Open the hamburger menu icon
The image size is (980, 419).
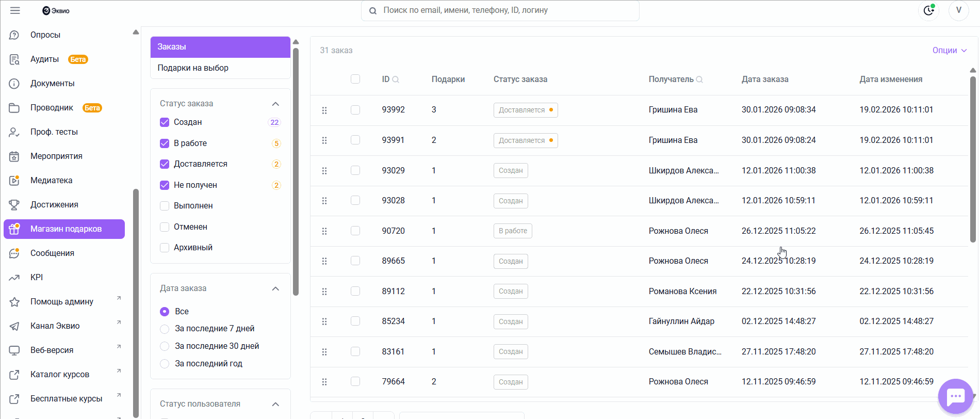[15, 10]
